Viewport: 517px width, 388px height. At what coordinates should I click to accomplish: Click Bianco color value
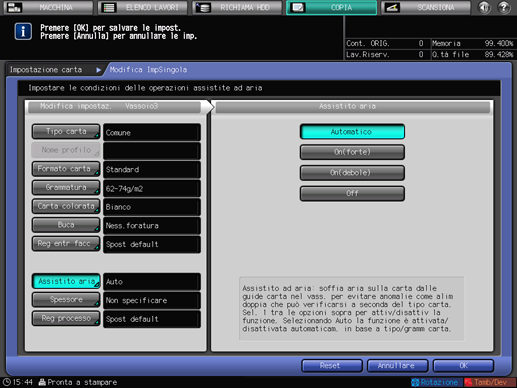[x=152, y=207]
